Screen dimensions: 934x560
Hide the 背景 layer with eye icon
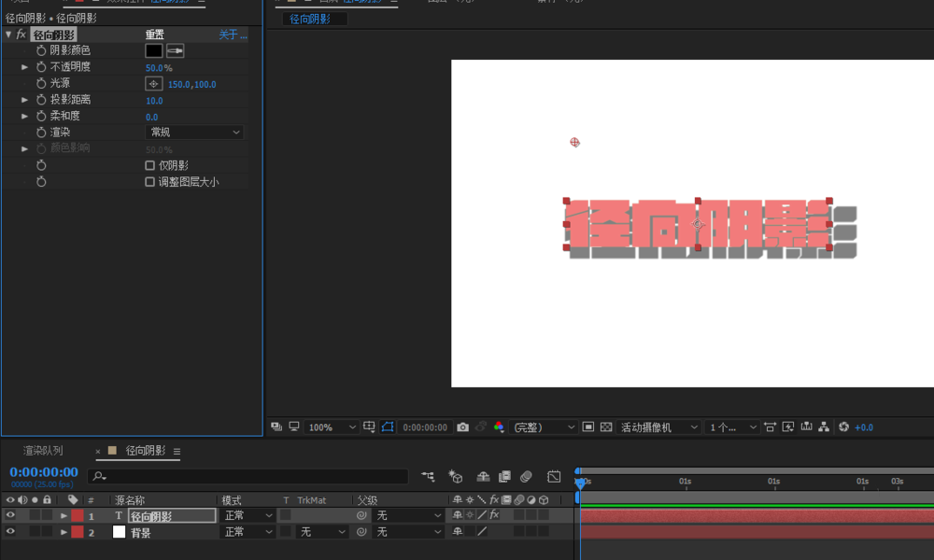[x=10, y=532]
